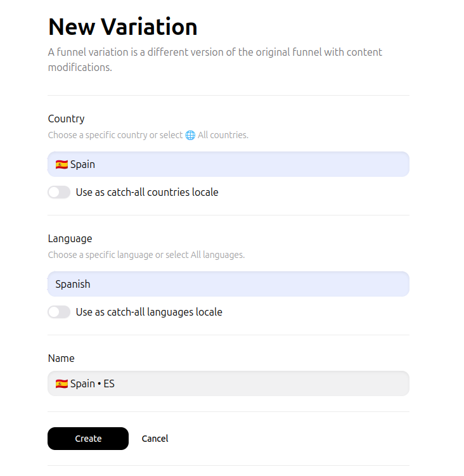The width and height of the screenshot is (464, 476).
Task: Click the Language section label
Action: 70,238
